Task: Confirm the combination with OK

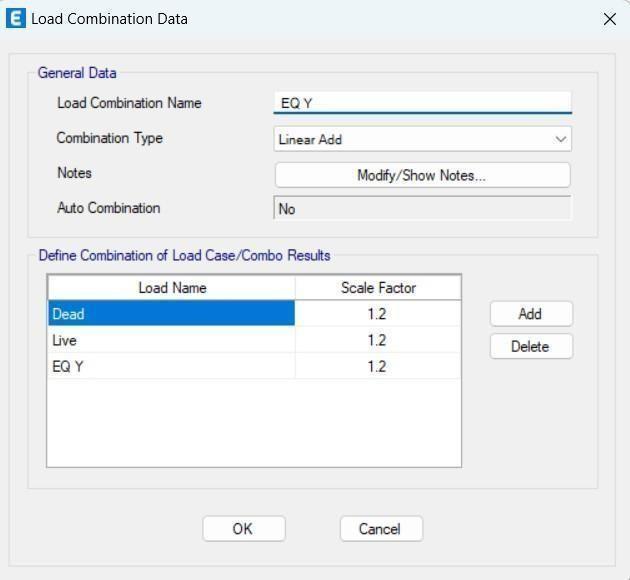Action: click(244, 529)
